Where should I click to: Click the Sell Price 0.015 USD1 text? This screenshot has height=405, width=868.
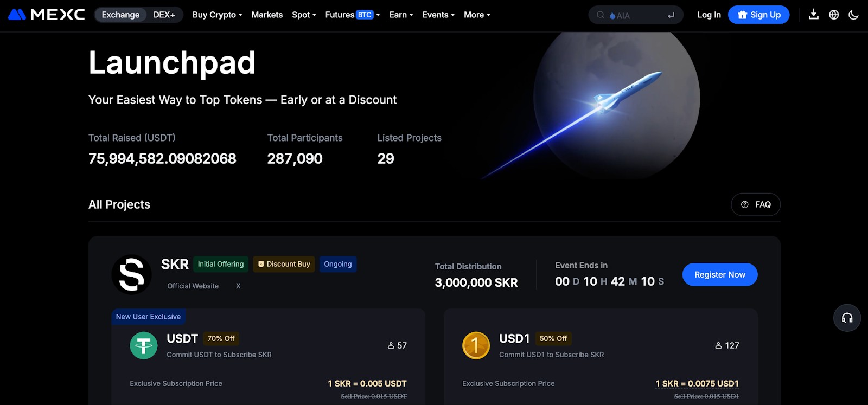(x=706, y=396)
